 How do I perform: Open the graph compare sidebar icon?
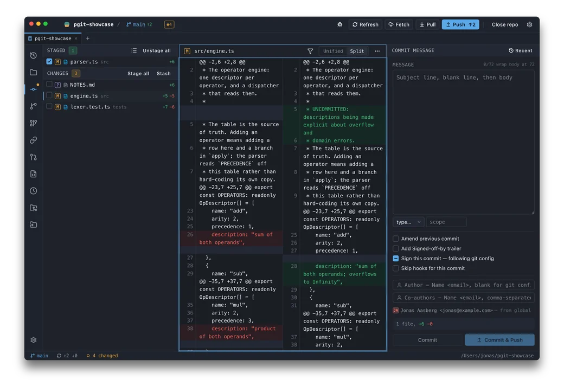pyautogui.click(x=34, y=123)
